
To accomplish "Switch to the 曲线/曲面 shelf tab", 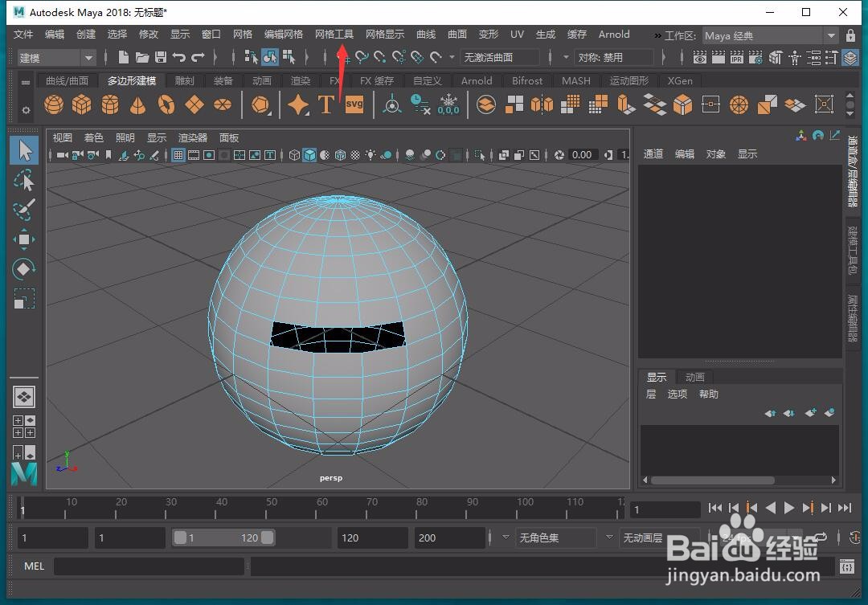I will (67, 80).
